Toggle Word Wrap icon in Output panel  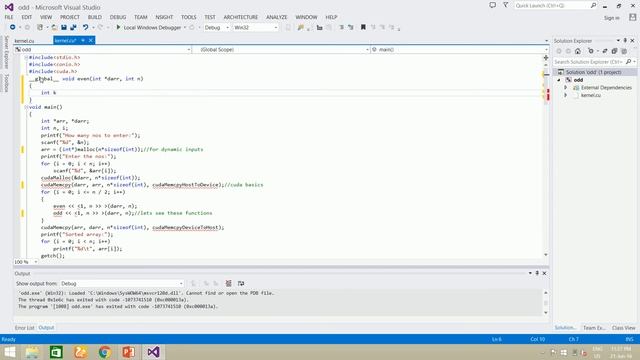point(241,283)
